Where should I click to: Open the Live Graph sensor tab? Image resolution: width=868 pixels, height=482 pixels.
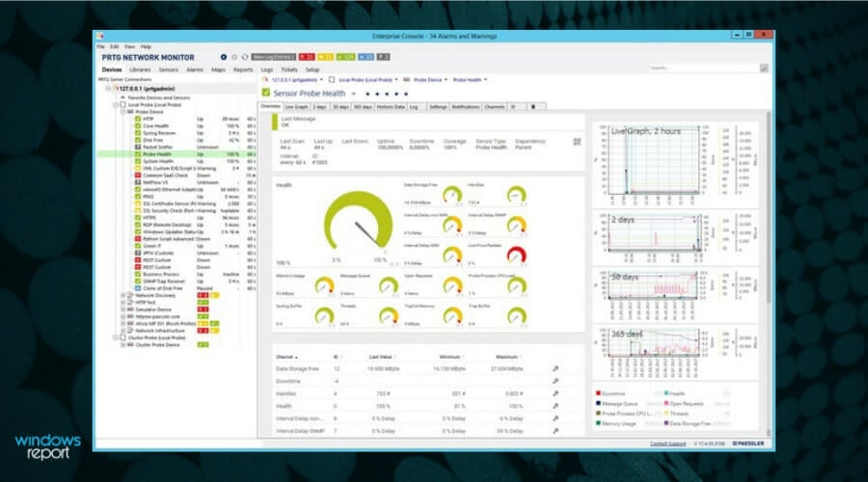pyautogui.click(x=296, y=107)
